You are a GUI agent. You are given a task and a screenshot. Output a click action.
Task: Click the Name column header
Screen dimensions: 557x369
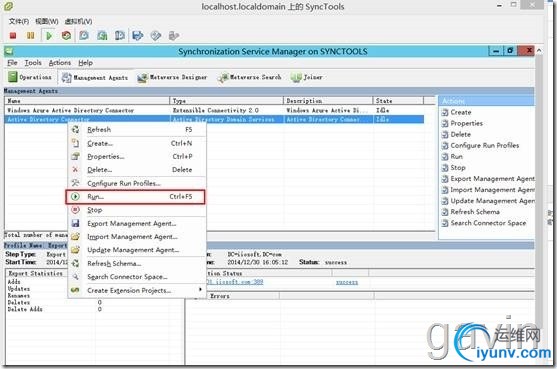pyautogui.click(x=87, y=101)
